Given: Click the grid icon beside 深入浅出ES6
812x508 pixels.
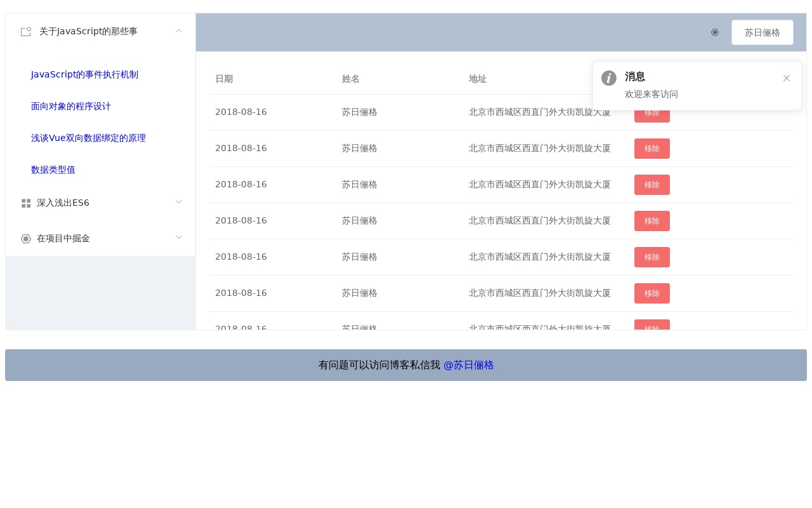Looking at the screenshot, I should click(x=26, y=203).
